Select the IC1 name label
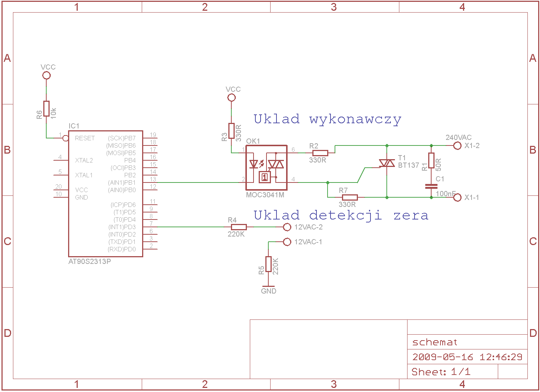540x392 pixels. point(74,126)
